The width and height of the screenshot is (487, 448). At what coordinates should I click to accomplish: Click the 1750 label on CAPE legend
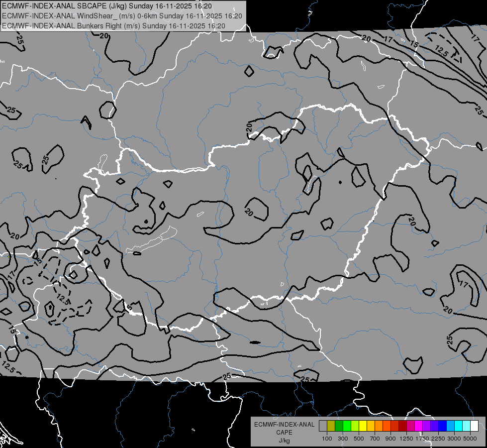pos(422,439)
